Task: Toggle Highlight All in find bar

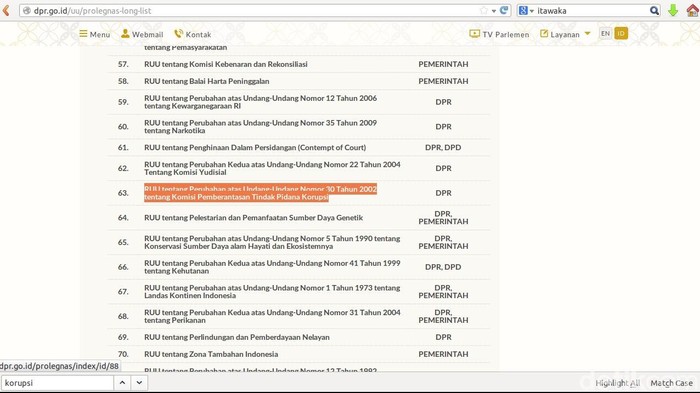Action: (x=617, y=383)
